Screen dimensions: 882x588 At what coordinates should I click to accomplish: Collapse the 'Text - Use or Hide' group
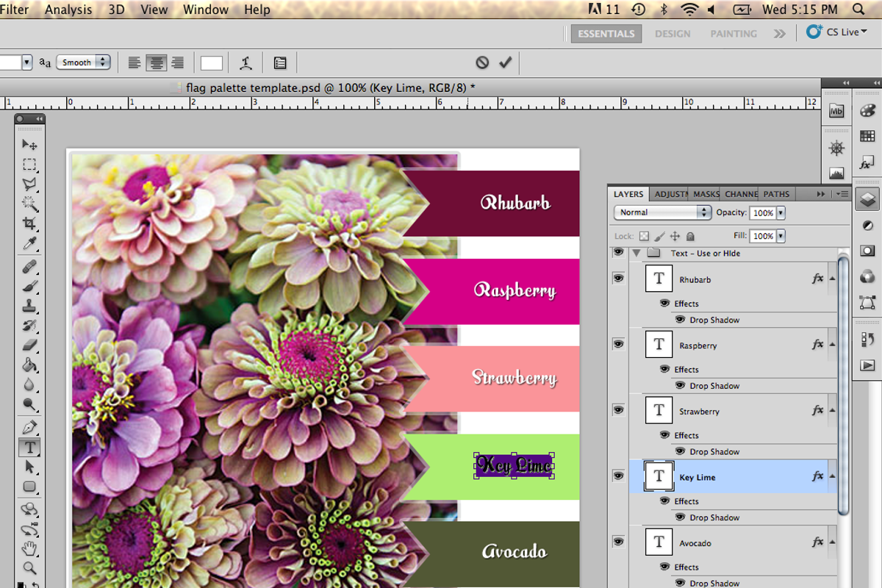click(x=636, y=253)
